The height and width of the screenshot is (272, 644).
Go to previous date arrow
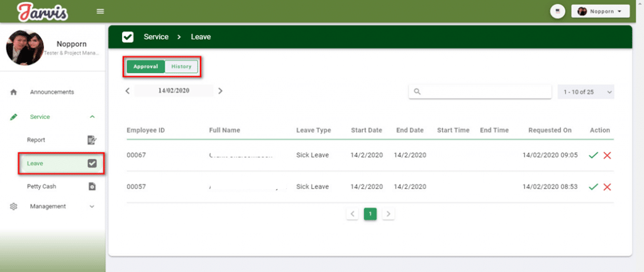(128, 91)
